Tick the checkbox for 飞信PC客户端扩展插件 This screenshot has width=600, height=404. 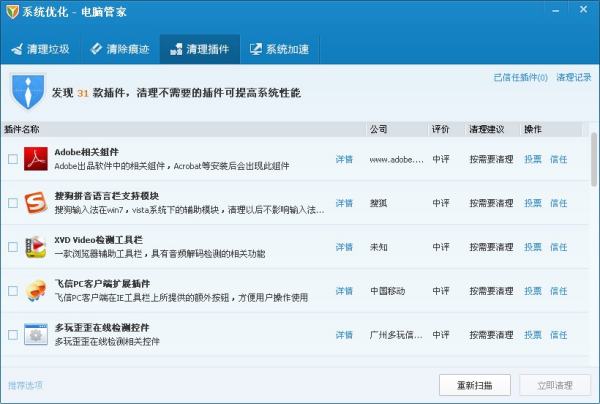click(x=13, y=291)
